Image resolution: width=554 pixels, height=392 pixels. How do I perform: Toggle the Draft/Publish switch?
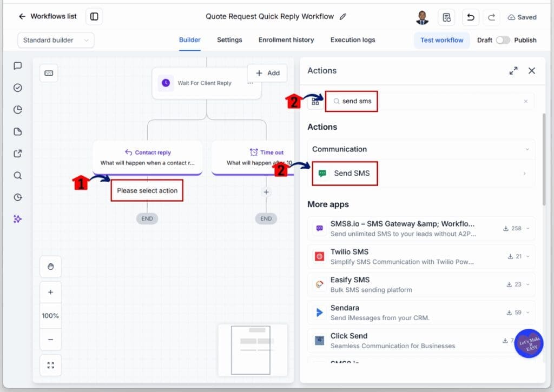503,40
